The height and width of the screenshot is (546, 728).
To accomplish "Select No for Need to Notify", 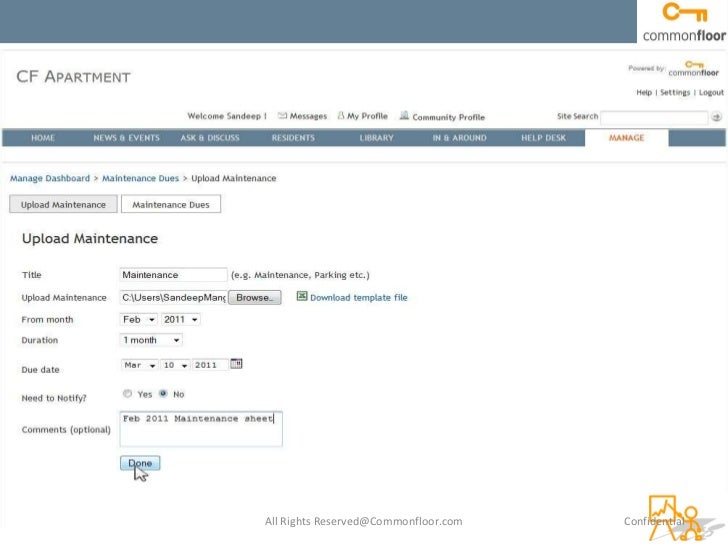I will tap(163, 394).
